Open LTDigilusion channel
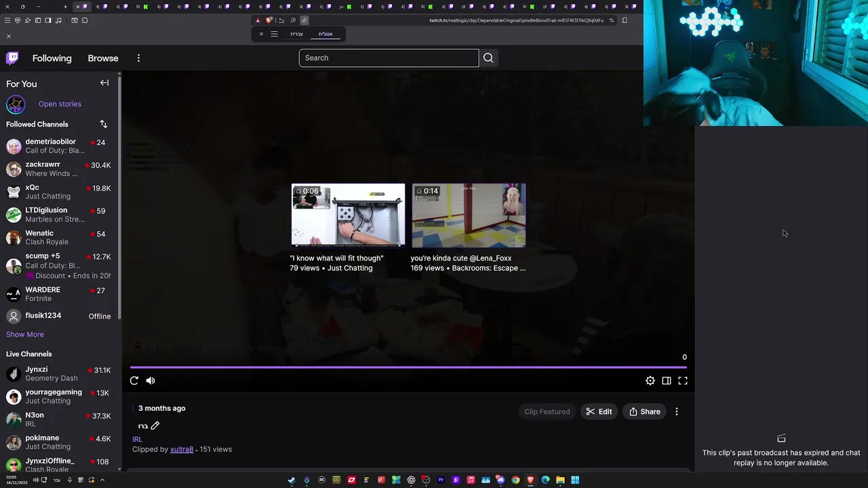Image resolution: width=868 pixels, height=488 pixels. point(60,215)
